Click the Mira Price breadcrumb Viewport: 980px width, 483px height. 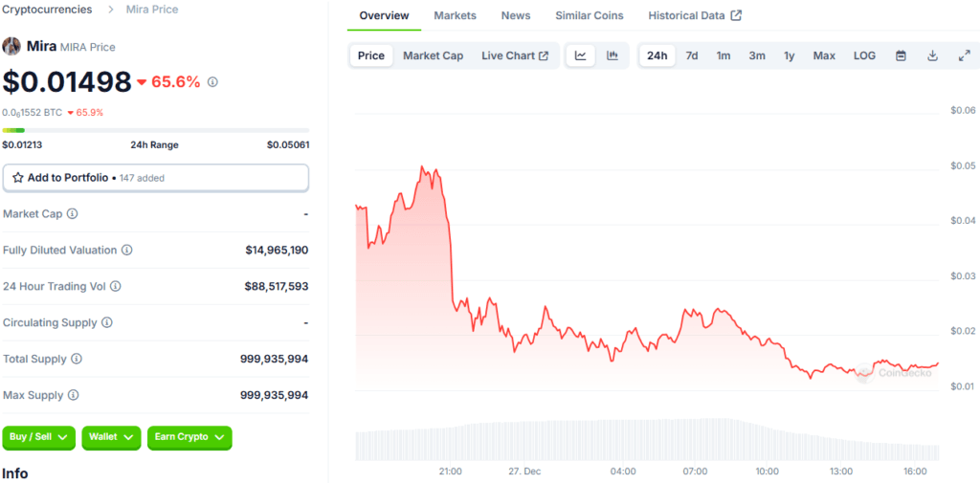[x=152, y=10]
